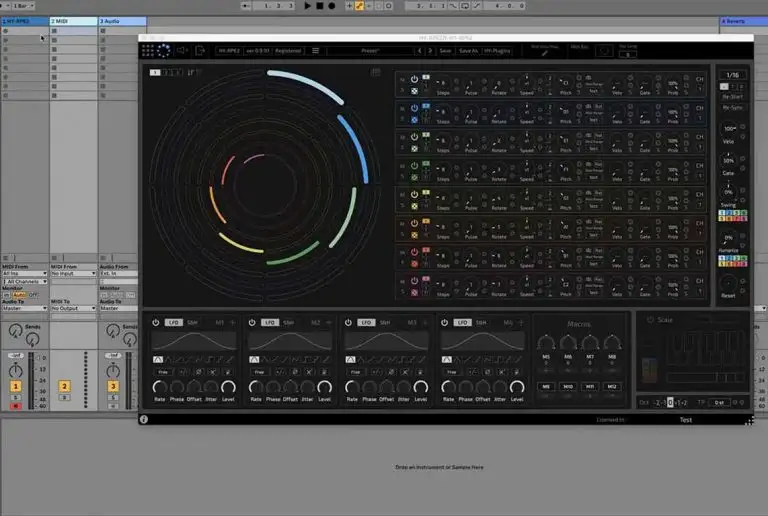Image resolution: width=768 pixels, height=516 pixels.
Task: Select the 2 MIDI track header
Action: click(x=73, y=21)
